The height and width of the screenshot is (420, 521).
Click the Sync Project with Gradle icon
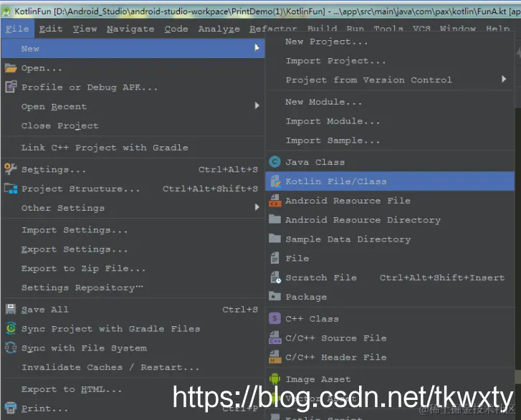(11, 329)
